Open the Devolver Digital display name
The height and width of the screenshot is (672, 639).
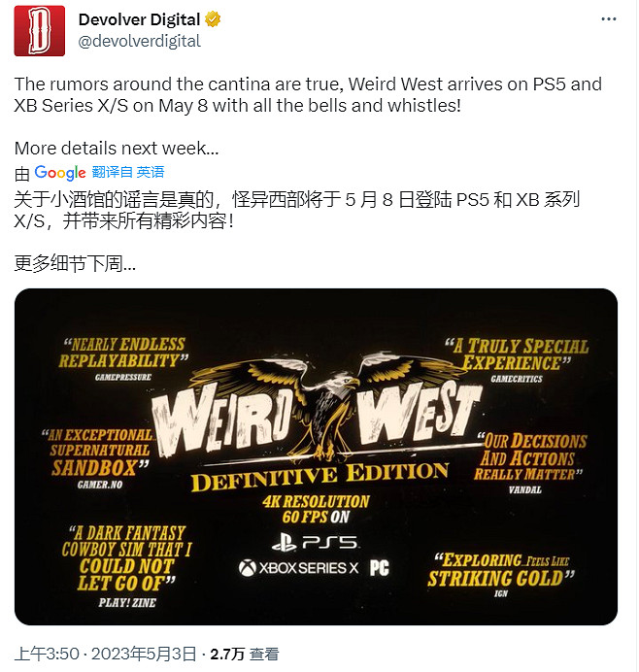point(139,19)
